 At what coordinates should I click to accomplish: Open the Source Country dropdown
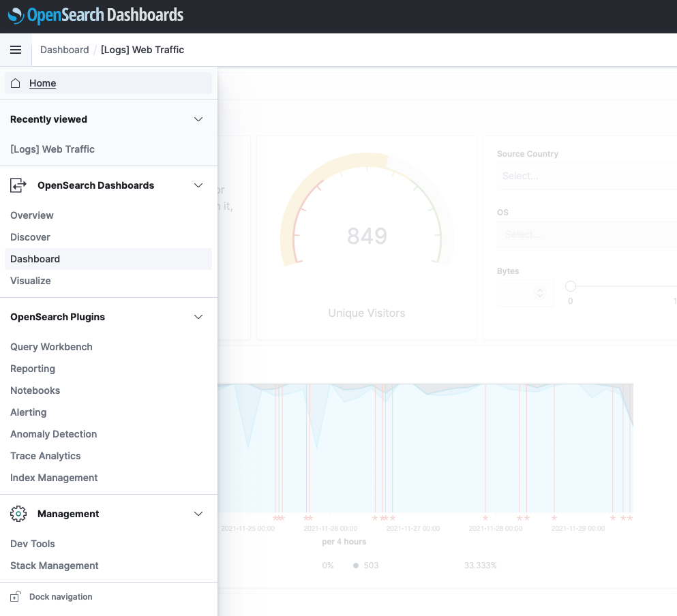click(588, 176)
